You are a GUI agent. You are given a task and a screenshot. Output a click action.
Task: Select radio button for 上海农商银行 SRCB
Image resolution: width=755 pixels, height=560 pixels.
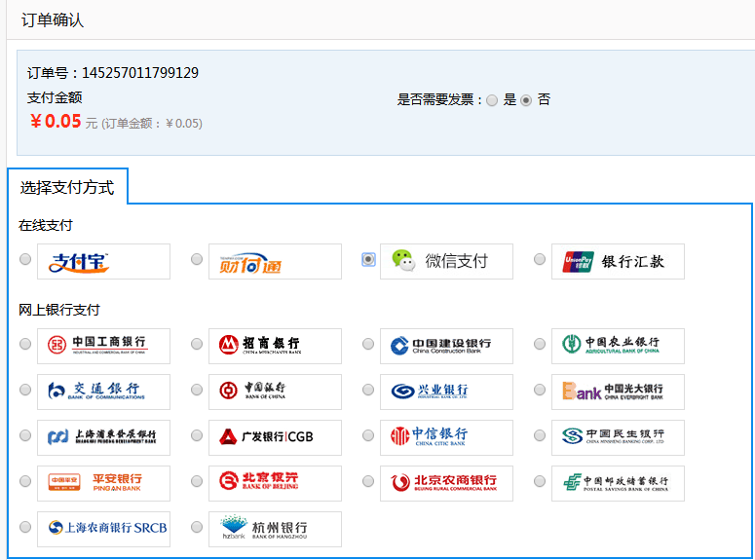click(25, 527)
